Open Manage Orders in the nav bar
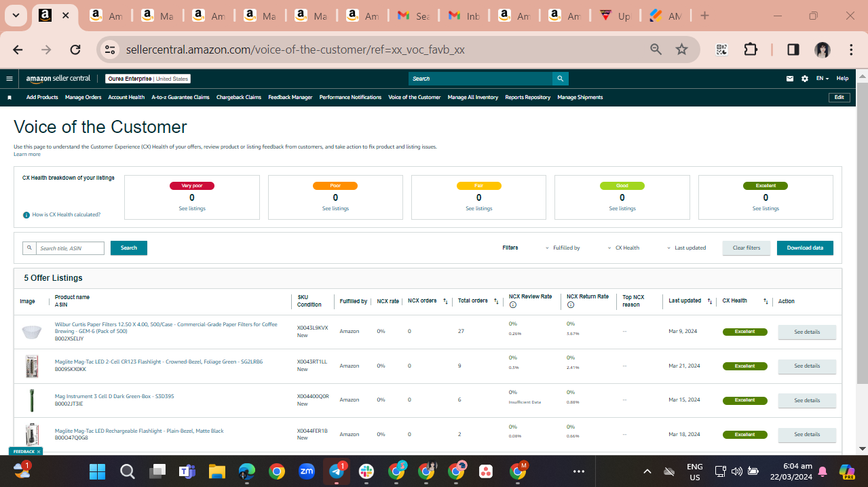 pos(83,98)
